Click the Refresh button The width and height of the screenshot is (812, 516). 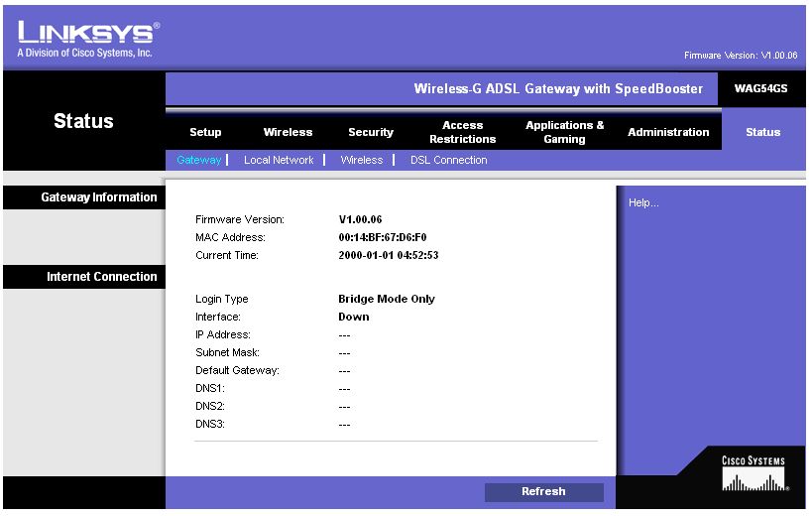click(543, 491)
